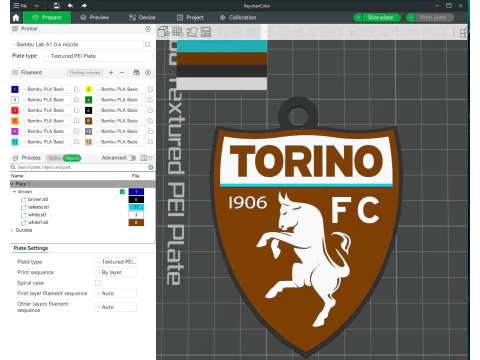
Task: Click filament 9 purple color swatch
Action: click(x=15, y=131)
